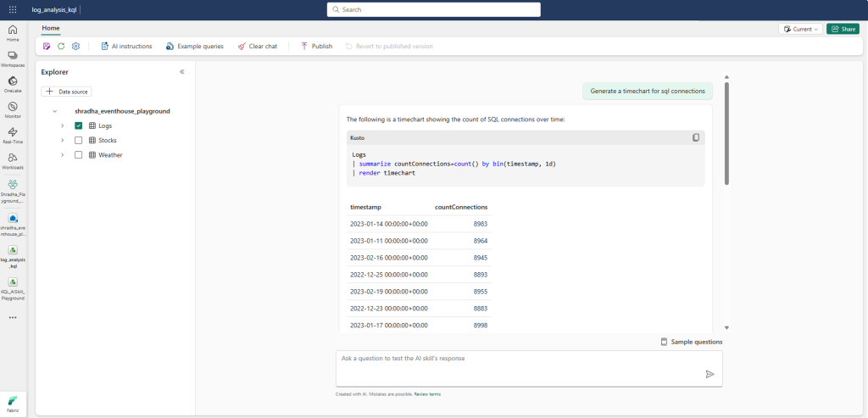Open Workspaces in left navigation
868x418 pixels.
pyautogui.click(x=13, y=59)
